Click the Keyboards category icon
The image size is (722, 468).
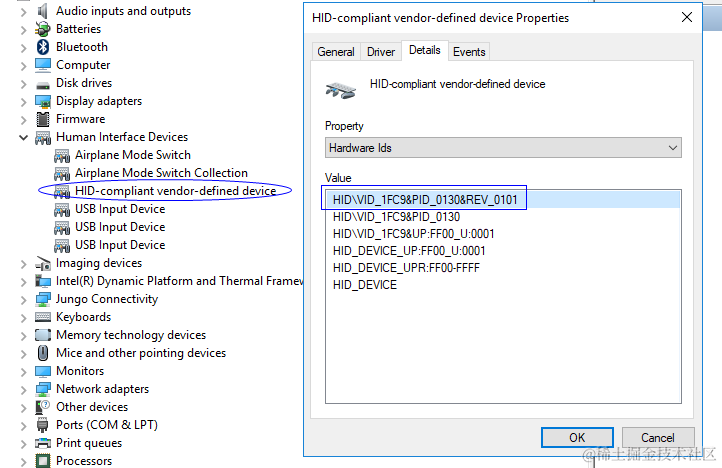tap(43, 317)
